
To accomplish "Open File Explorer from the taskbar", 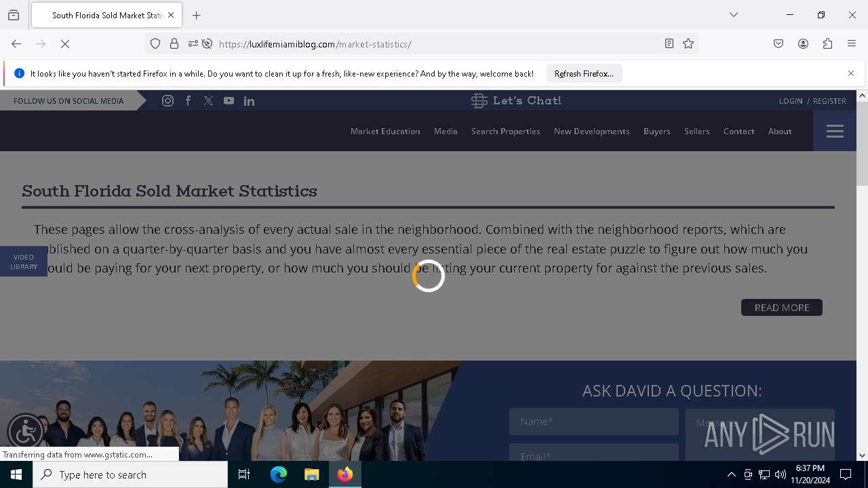I will tap(311, 474).
